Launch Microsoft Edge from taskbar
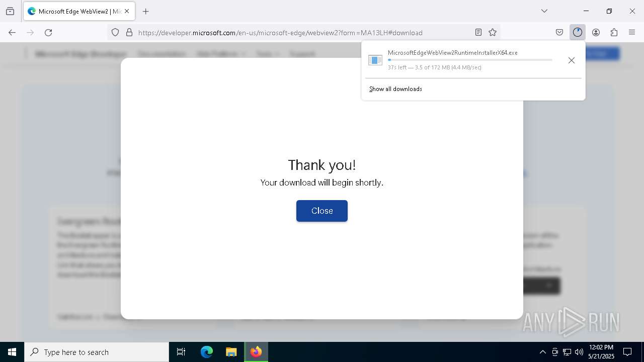The image size is (644, 362). [x=207, y=352]
